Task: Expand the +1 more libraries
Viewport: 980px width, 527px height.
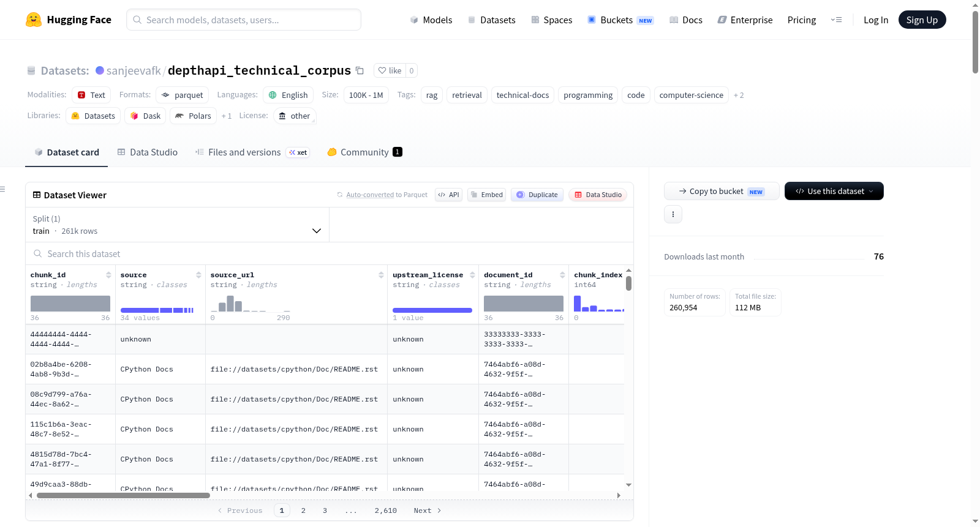Action: pyautogui.click(x=227, y=116)
